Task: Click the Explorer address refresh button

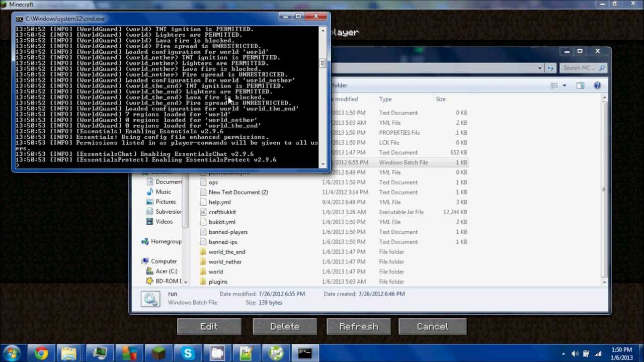Action: click(x=550, y=68)
